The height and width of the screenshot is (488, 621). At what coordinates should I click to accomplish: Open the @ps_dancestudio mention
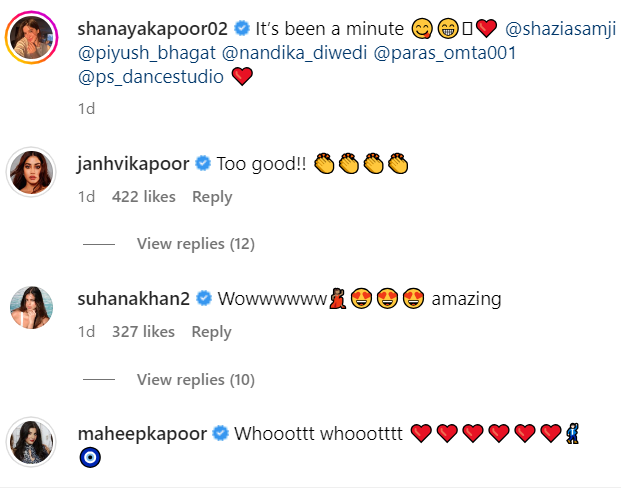[151, 77]
